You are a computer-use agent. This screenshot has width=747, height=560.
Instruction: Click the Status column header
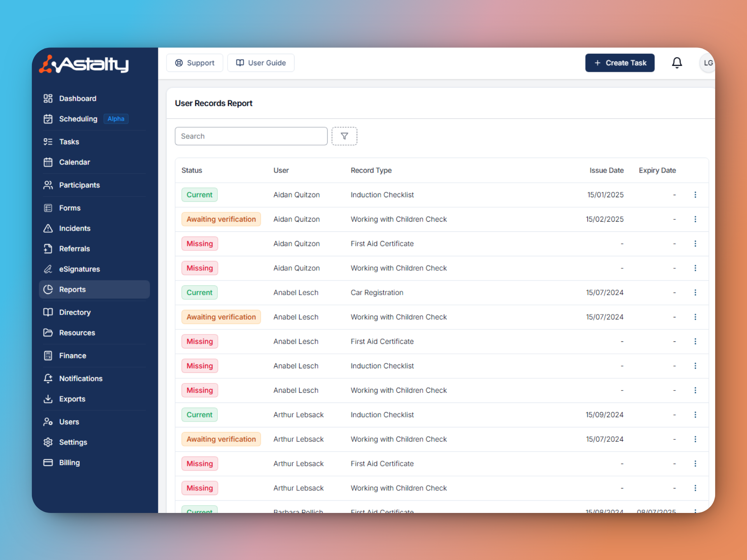pyautogui.click(x=191, y=170)
